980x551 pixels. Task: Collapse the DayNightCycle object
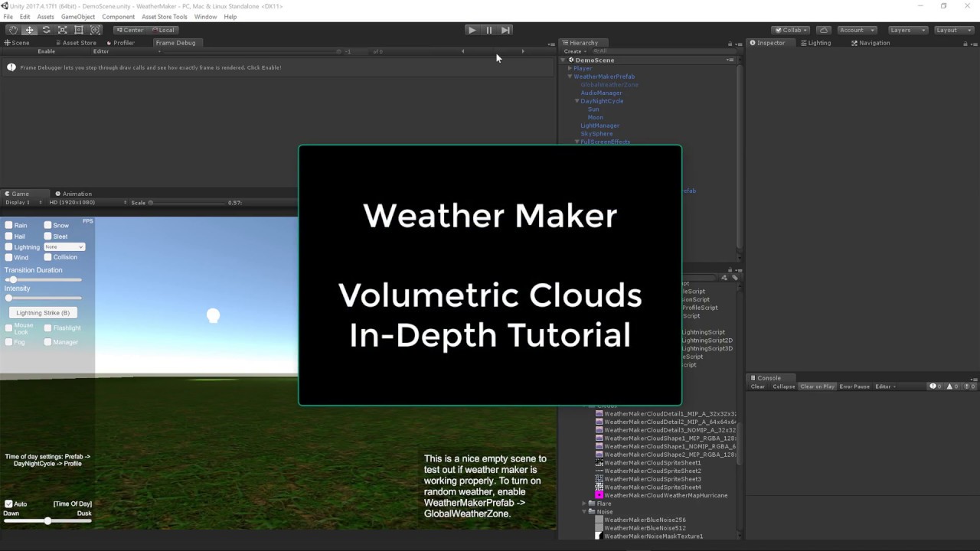tap(577, 101)
